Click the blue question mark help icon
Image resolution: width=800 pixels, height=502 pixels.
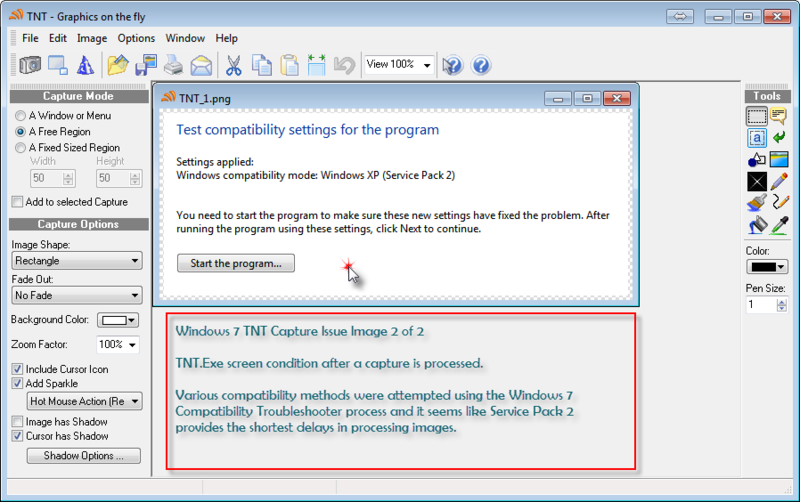coord(481,65)
